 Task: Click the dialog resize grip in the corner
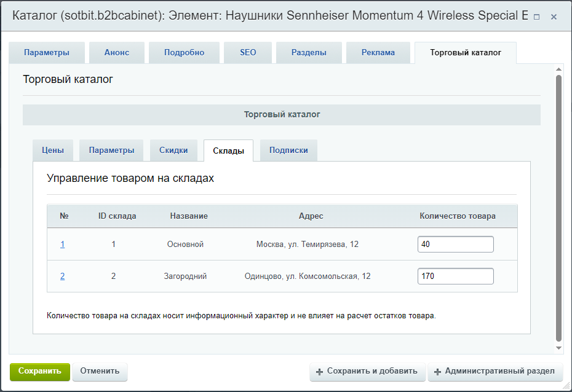point(566,386)
